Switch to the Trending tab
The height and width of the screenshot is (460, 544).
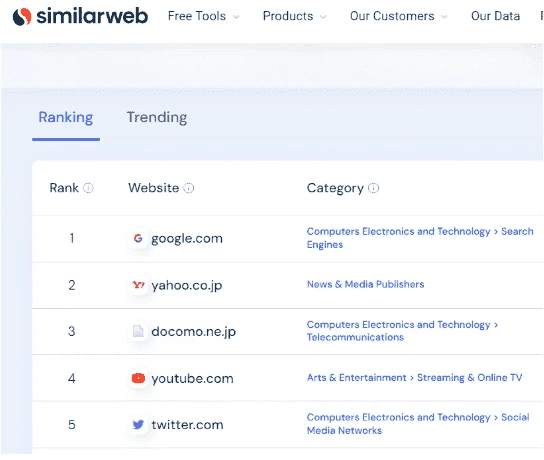[157, 117]
